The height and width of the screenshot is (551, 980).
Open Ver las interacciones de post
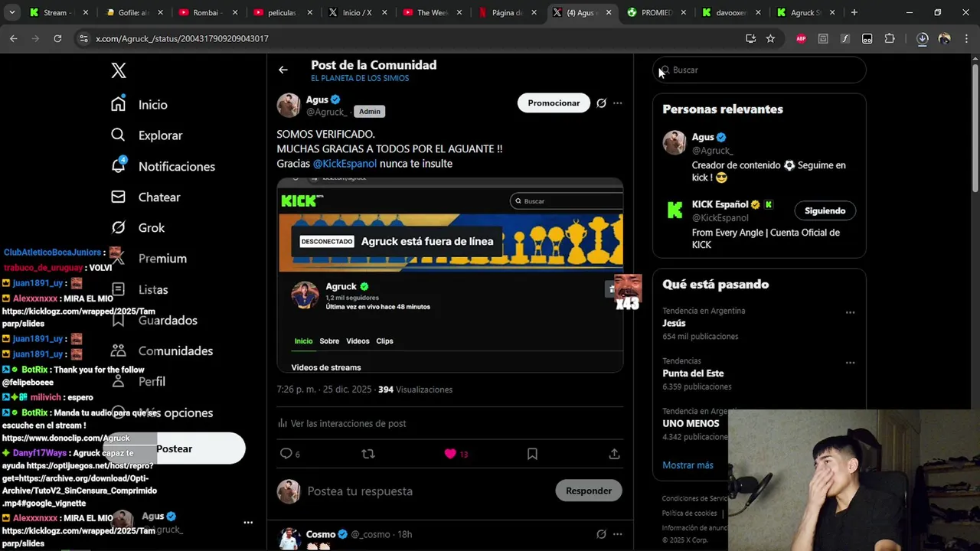(341, 423)
